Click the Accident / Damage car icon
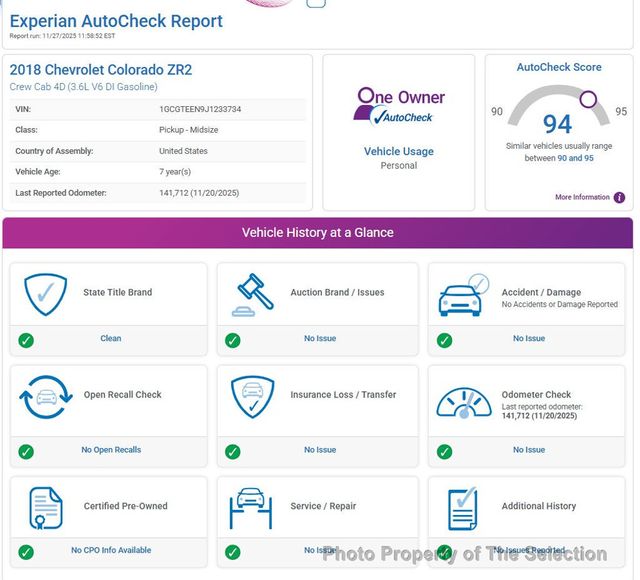The image size is (640, 580). click(465, 295)
